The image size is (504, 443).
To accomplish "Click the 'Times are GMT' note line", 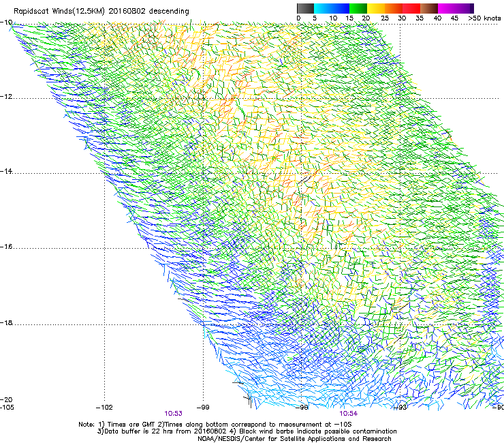I will click(x=215, y=425).
